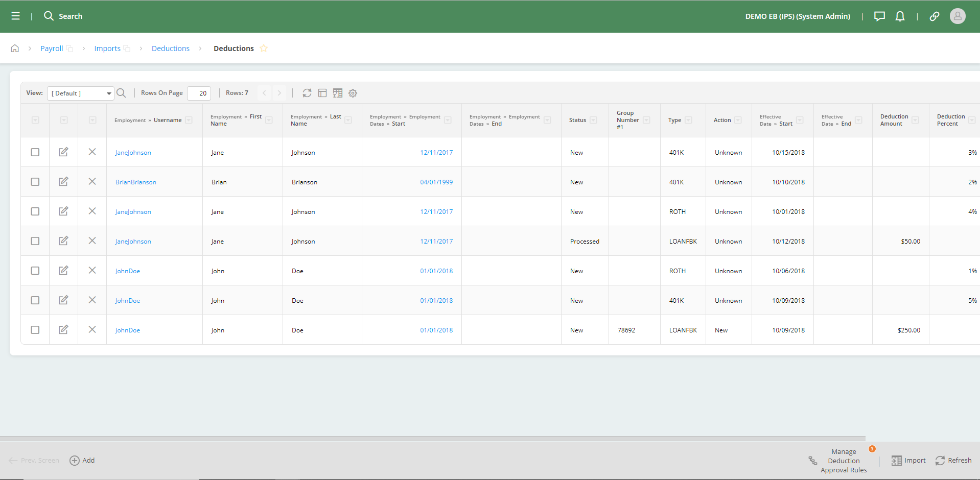Image resolution: width=980 pixels, height=480 pixels.
Task: Select checkbox for John Doe's ROTH row
Action: click(x=35, y=271)
